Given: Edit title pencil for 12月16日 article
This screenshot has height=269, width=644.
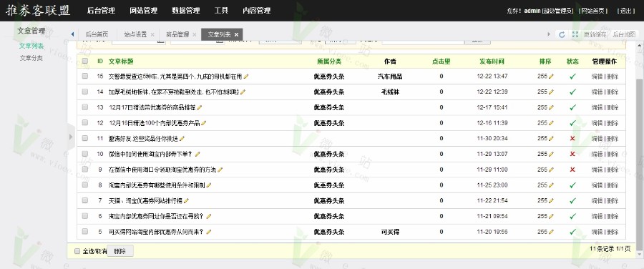Looking at the screenshot, I should coord(204,123).
